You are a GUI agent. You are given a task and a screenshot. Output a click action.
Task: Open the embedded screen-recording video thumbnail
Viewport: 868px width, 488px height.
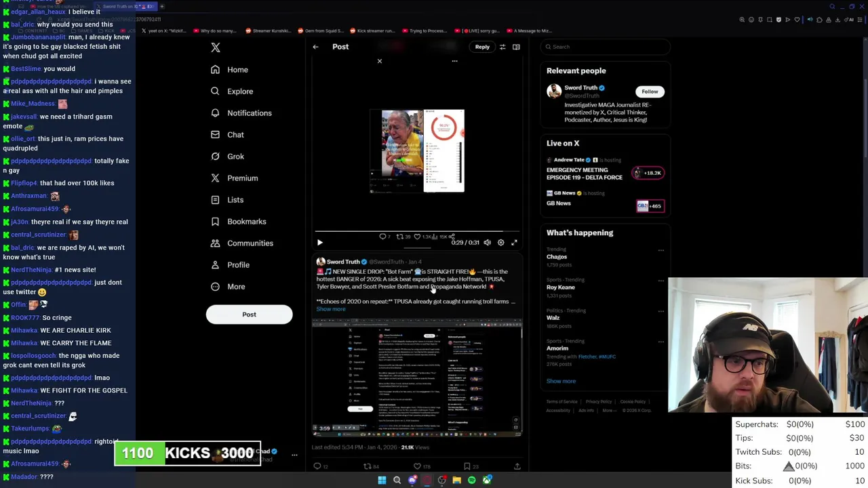point(416,377)
